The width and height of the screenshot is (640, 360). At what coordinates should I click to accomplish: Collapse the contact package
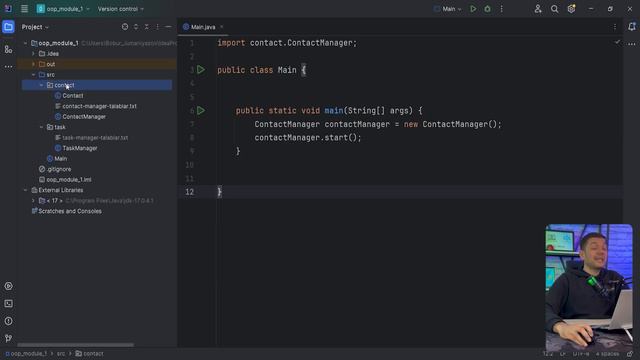(x=41, y=85)
